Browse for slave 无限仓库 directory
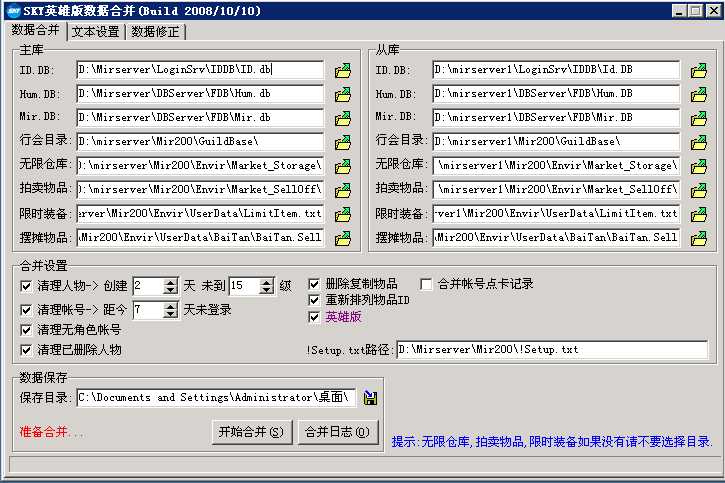 tap(699, 166)
